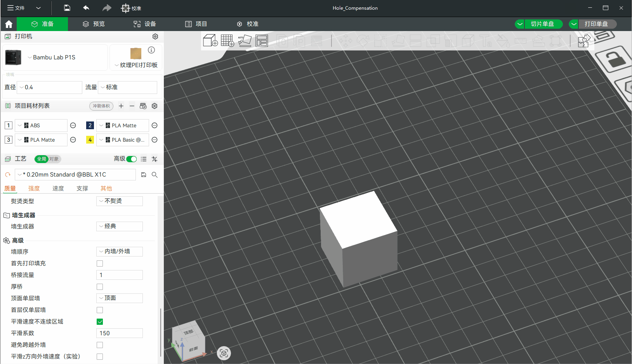The image size is (632, 364).
Task: Select the 强度 settings tab
Action: click(34, 189)
